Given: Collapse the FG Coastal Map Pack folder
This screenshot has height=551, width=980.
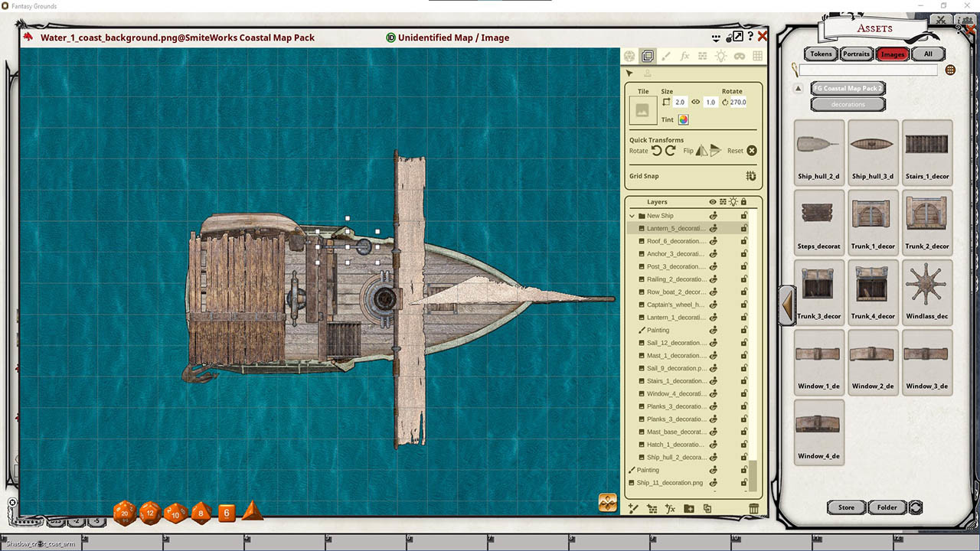Looking at the screenshot, I should [x=799, y=88].
